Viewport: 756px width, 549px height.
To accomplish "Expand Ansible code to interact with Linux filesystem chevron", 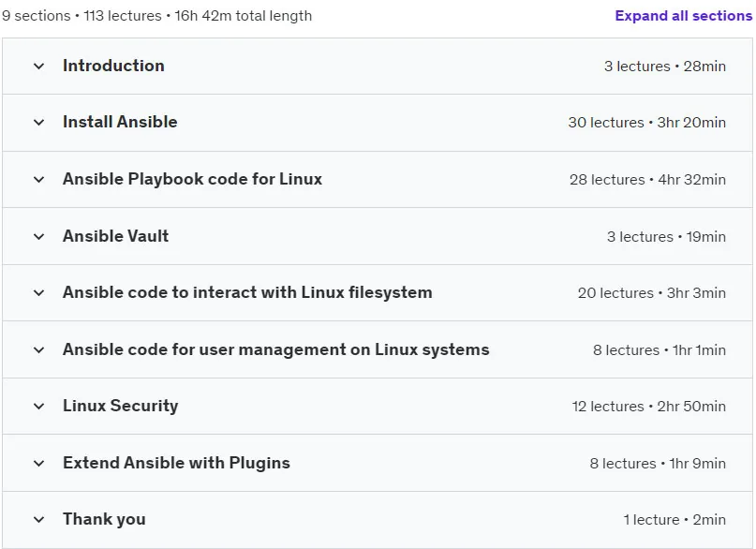I will pyautogui.click(x=39, y=292).
